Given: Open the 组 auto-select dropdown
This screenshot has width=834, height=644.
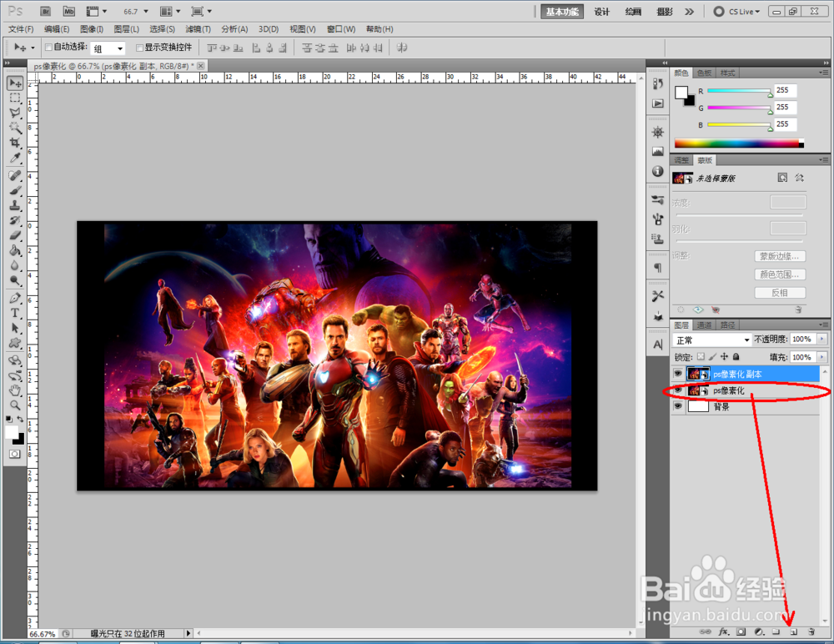Looking at the screenshot, I should coord(108,48).
